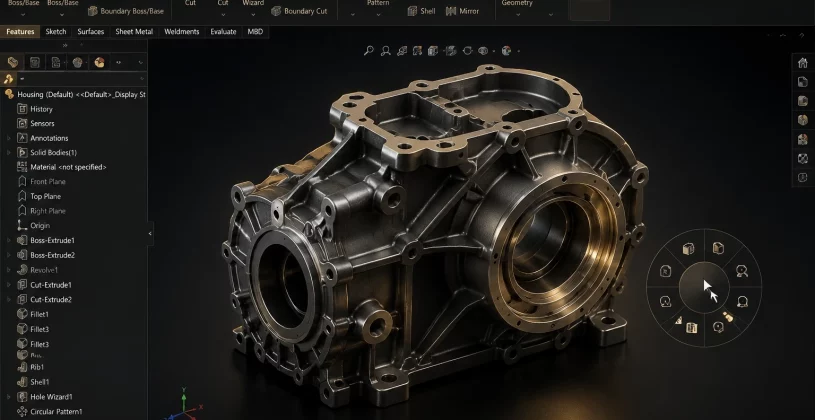Select Material <not specified> item
The image size is (815, 420).
pyautogui.click(x=62, y=167)
